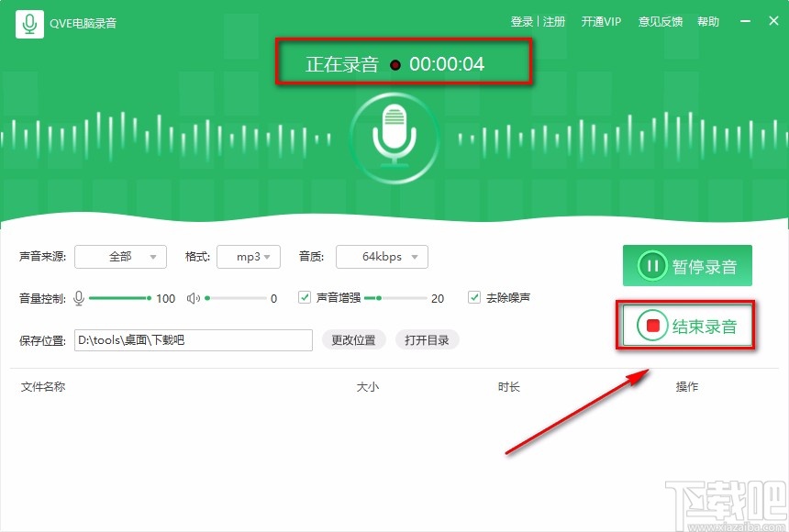The width and height of the screenshot is (789, 532).
Task: Disable the 声音增强 checkbox
Action: coord(303,297)
